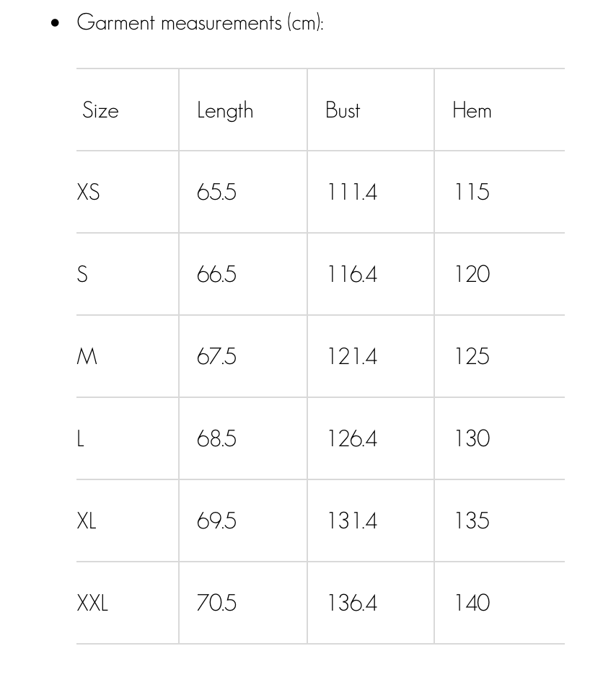Select the 116.4 bust measurement
Viewport: 616px width, 695px height.
pyautogui.click(x=352, y=275)
